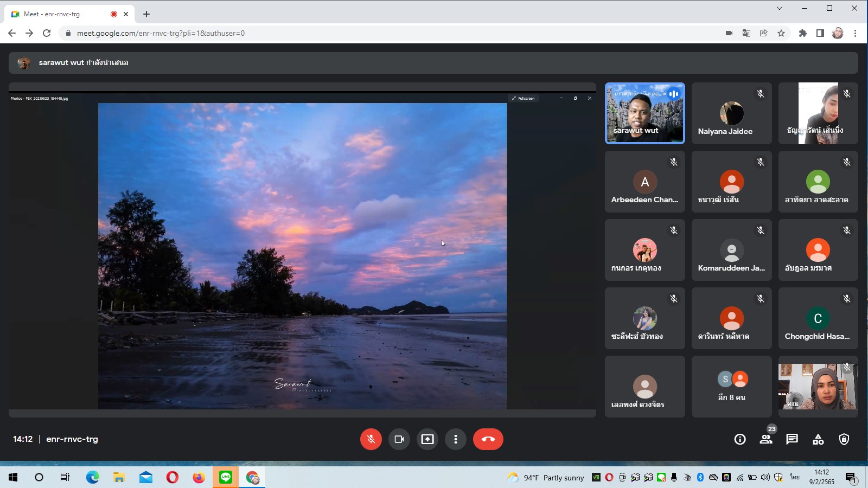The image size is (868, 488).
Task: Select sarawut wut's video tile
Action: (644, 113)
